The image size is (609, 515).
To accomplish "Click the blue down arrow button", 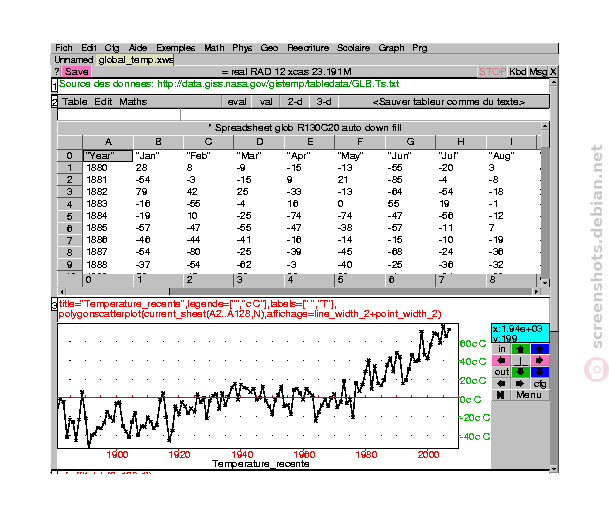I will pyautogui.click(x=539, y=372).
